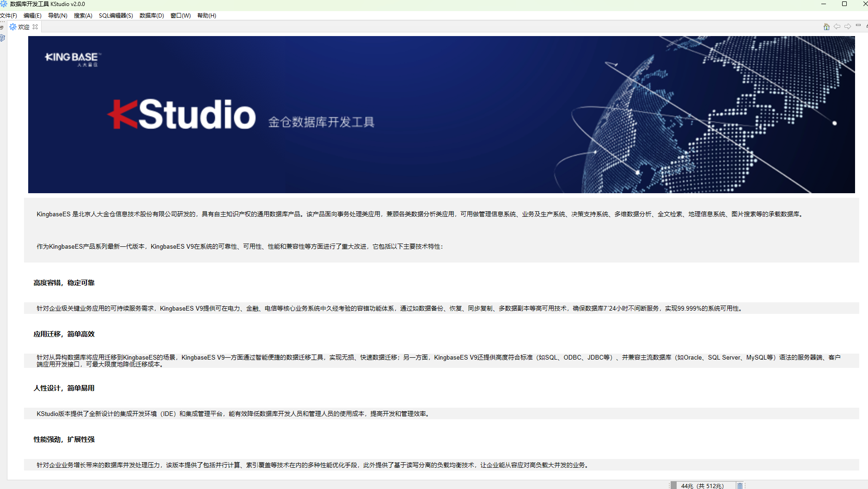Viewport: 868px width, 489px height.
Task: Click paragraph starting 针对企业级关键业务
Action: click(x=391, y=308)
